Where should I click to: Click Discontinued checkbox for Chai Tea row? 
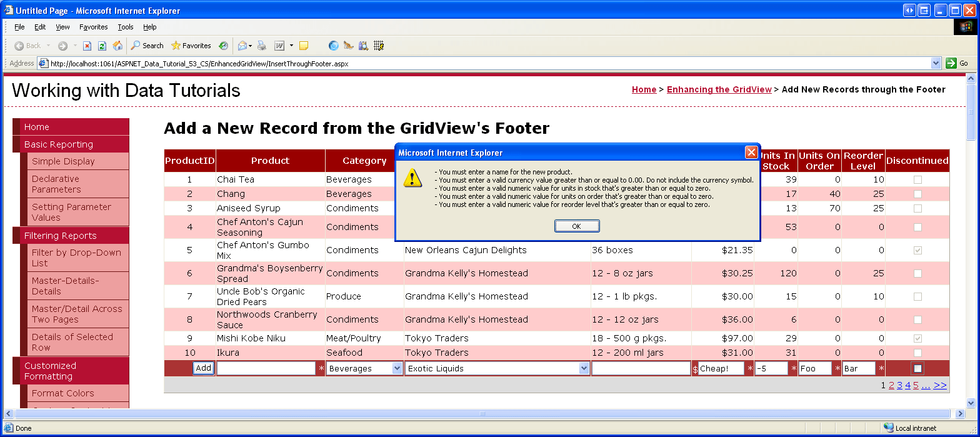click(x=917, y=179)
